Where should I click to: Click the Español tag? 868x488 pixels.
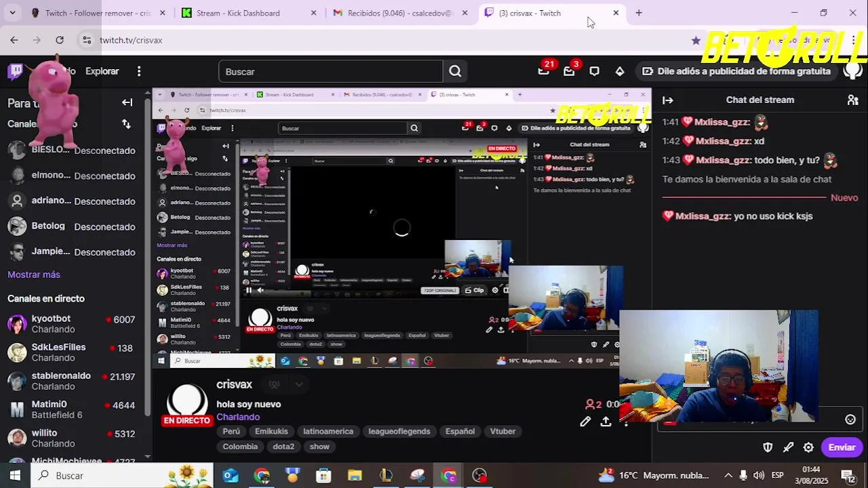click(x=460, y=431)
